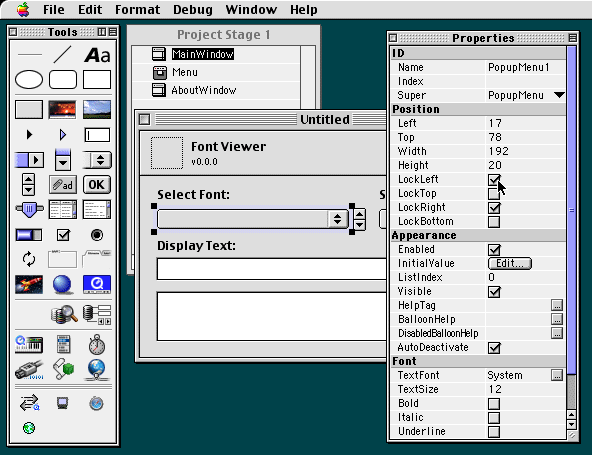
Task: Turn on the Bold checkbox
Action: pos(494,404)
